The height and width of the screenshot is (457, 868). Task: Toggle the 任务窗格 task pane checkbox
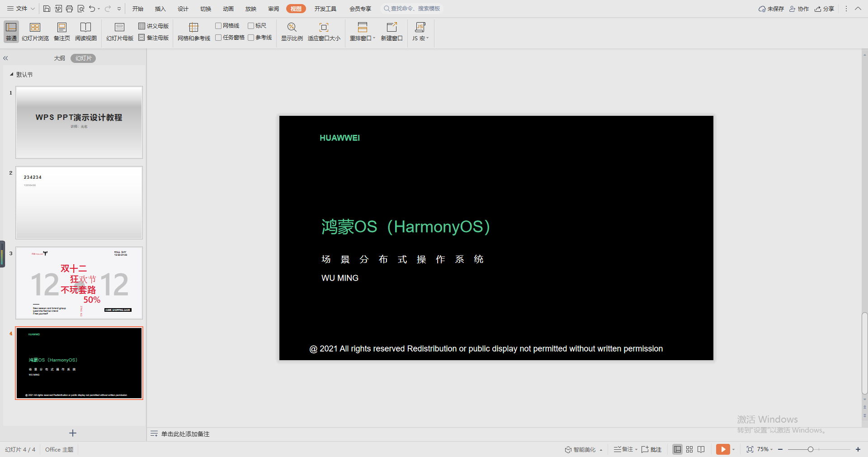(218, 38)
